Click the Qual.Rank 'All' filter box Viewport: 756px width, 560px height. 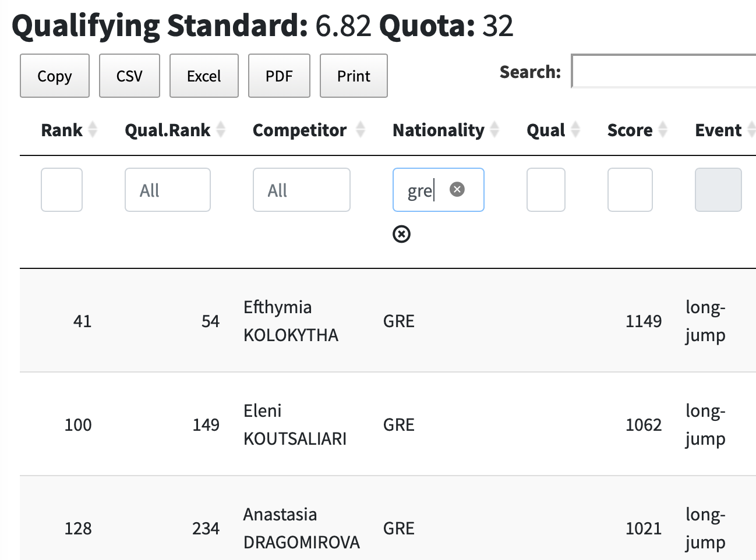point(167,190)
